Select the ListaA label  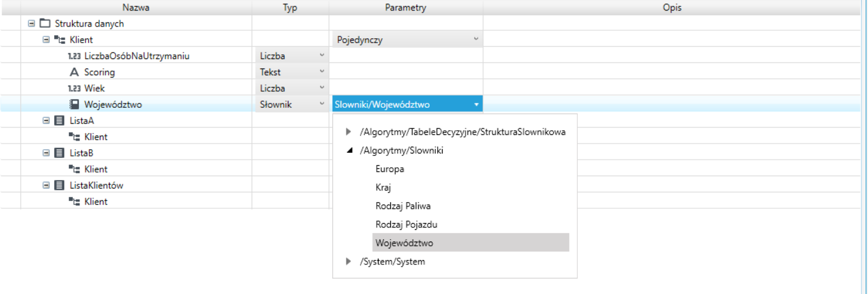coord(82,121)
